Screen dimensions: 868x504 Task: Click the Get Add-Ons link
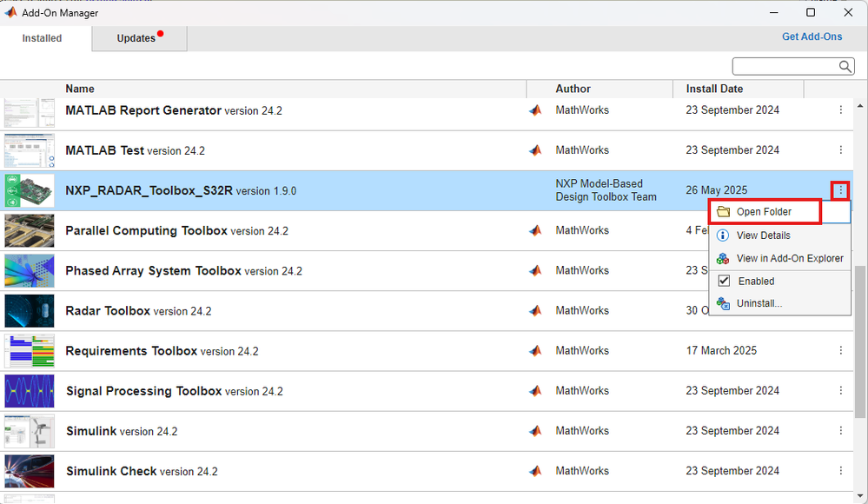coord(812,37)
